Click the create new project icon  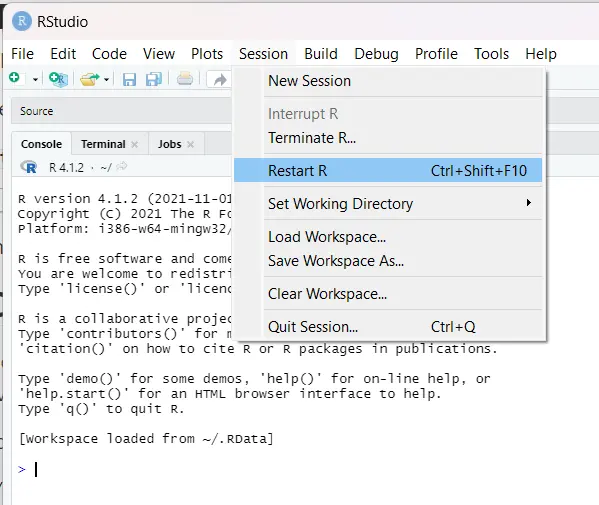[x=58, y=79]
